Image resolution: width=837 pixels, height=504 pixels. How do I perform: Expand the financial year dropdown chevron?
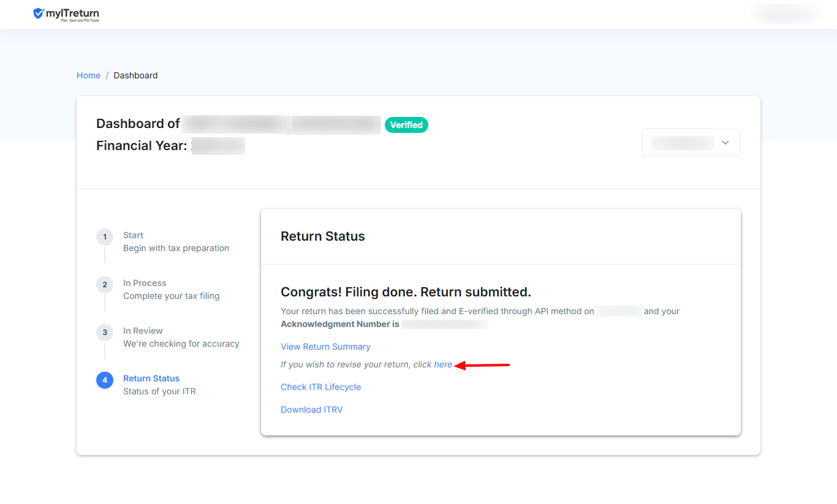(x=725, y=143)
